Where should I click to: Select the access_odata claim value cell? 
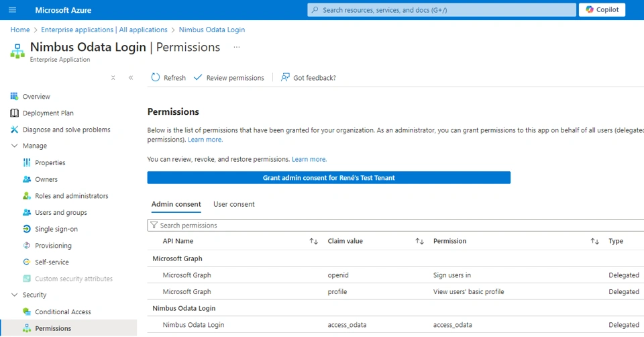click(347, 325)
